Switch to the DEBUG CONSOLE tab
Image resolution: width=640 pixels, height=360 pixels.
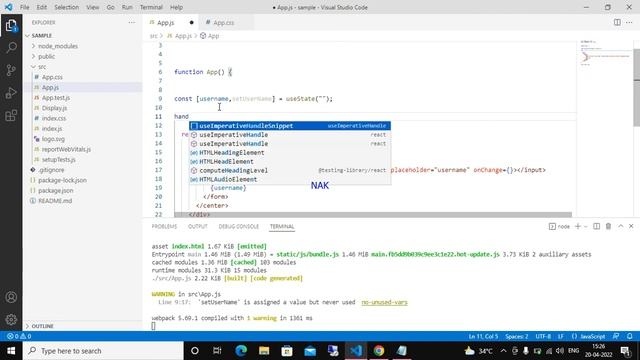pos(239,227)
